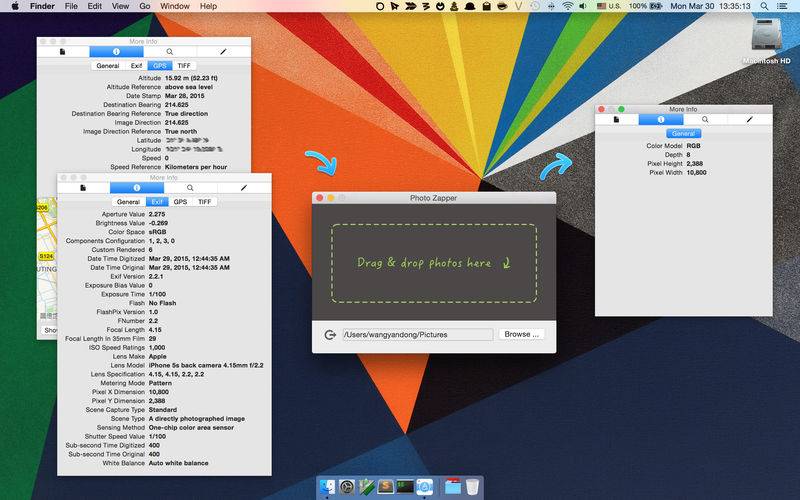Click the Wi-Fi status icon in the menu bar
This screenshot has width=800, height=500.
click(567, 6)
